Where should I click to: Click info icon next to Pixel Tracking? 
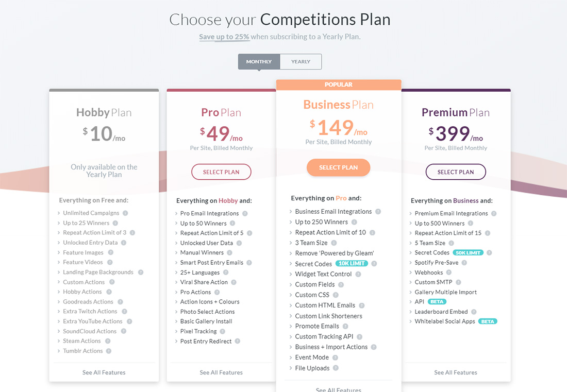click(x=222, y=331)
